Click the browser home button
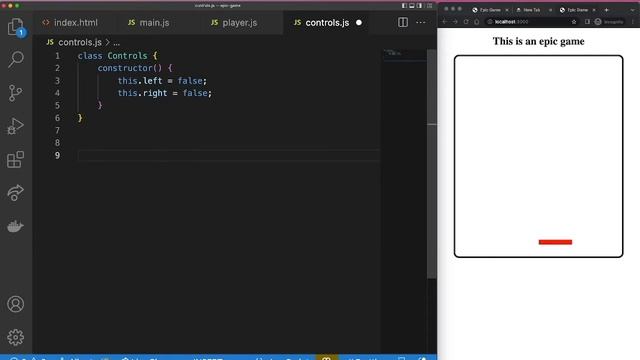640x360 pixels. click(476, 22)
